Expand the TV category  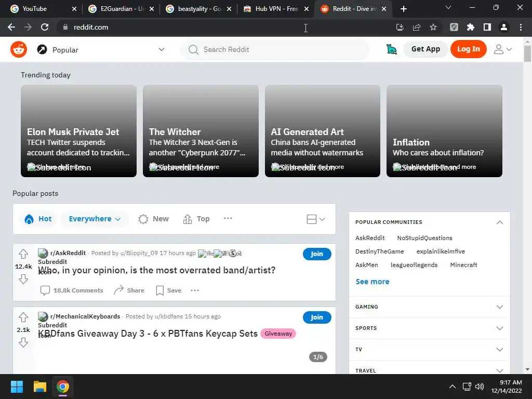pyautogui.click(x=429, y=350)
